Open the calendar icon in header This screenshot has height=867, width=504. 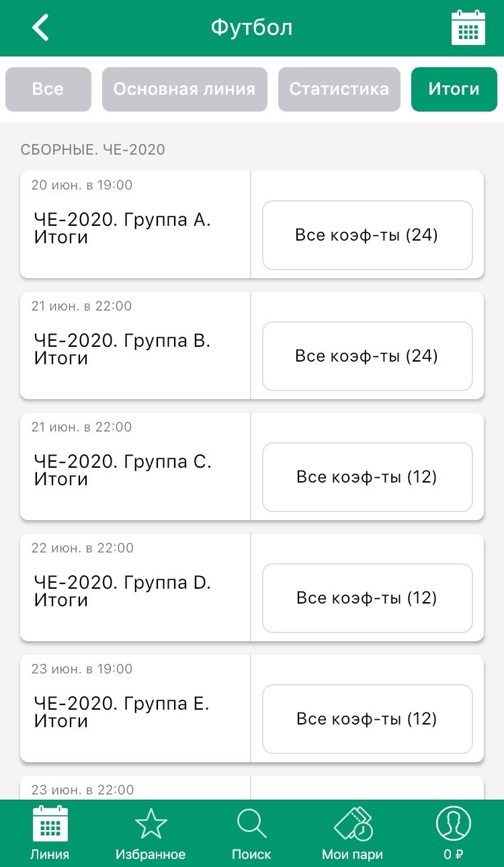tap(468, 28)
